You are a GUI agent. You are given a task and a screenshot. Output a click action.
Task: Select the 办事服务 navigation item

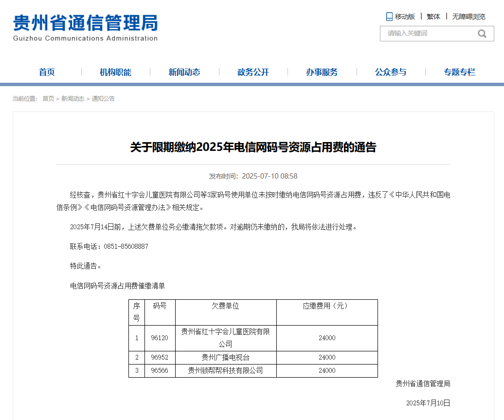[322, 72]
